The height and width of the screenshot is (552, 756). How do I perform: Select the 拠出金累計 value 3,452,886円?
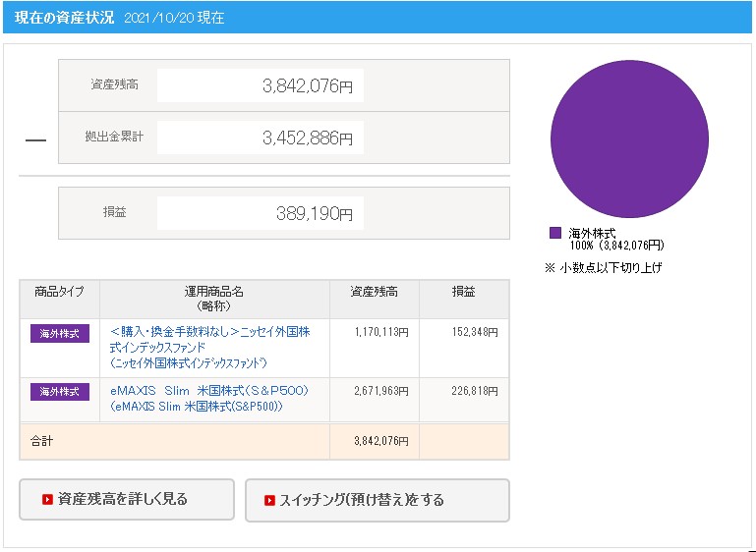[308, 138]
